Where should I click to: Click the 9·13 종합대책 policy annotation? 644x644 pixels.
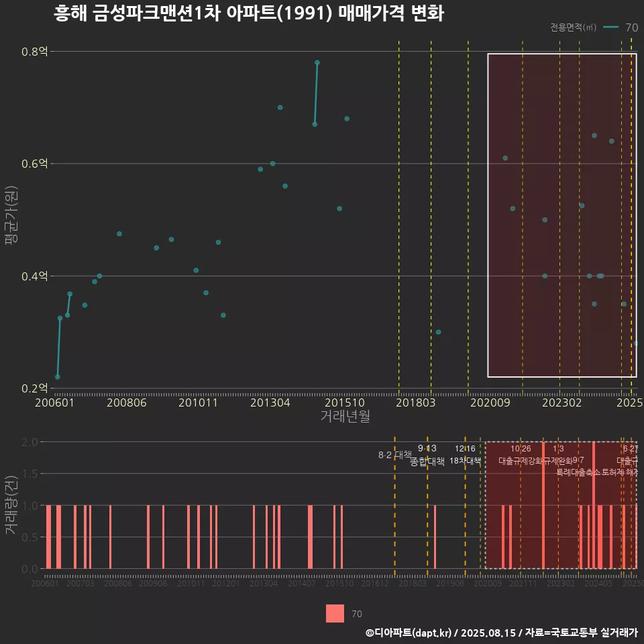427,455
